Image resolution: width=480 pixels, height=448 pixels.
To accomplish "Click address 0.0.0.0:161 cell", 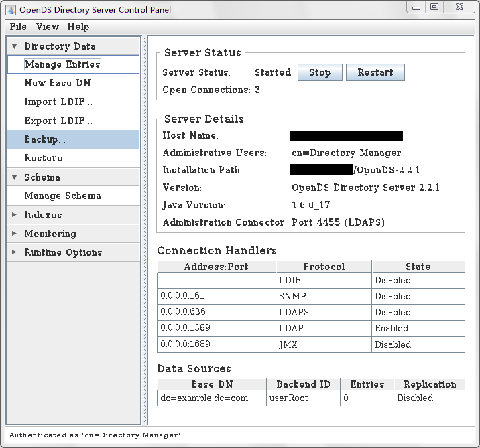I will [217, 296].
